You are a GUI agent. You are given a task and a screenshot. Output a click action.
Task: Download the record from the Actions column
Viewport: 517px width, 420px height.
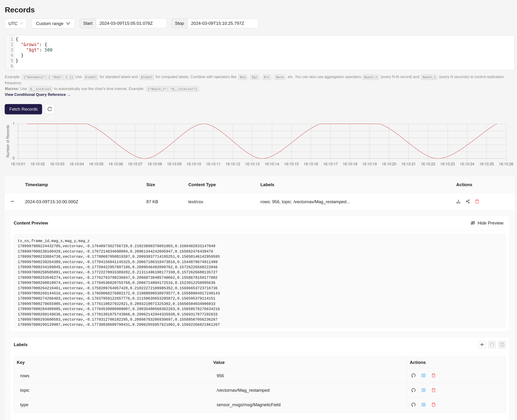point(458,201)
